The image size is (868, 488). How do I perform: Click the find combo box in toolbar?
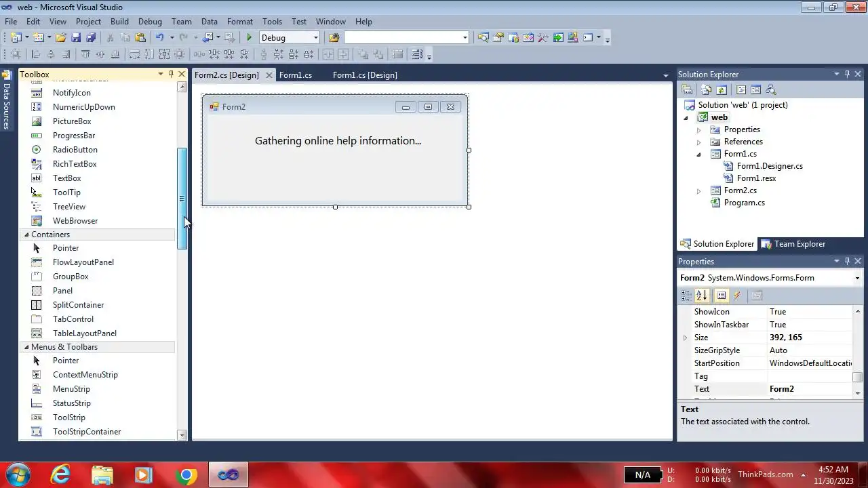click(406, 38)
